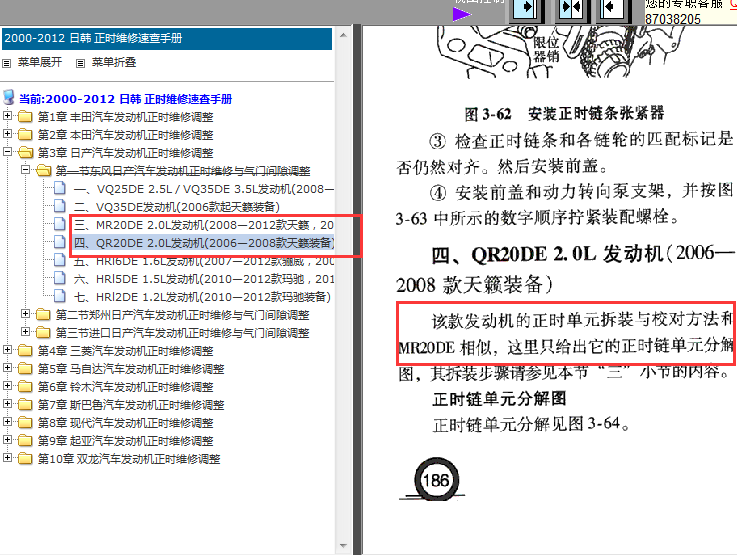Click the purple play arrow in the top bar
Image resolution: width=737 pixels, height=555 pixels.
coord(462,14)
